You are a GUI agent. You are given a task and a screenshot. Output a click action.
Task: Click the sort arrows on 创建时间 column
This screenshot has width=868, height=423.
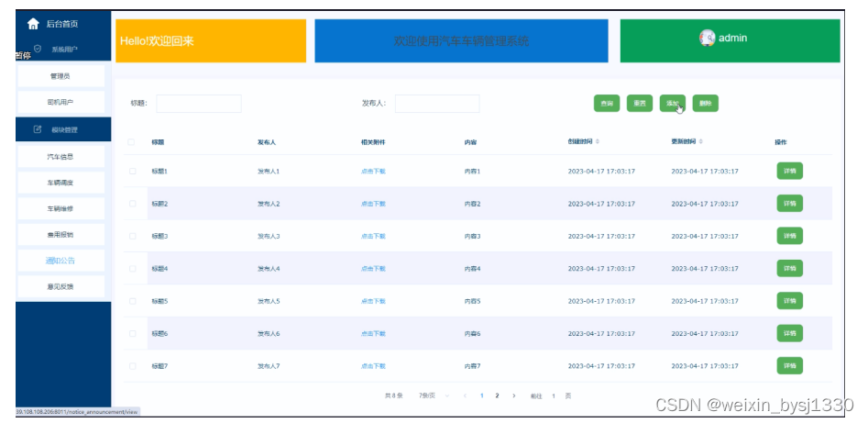tap(598, 142)
